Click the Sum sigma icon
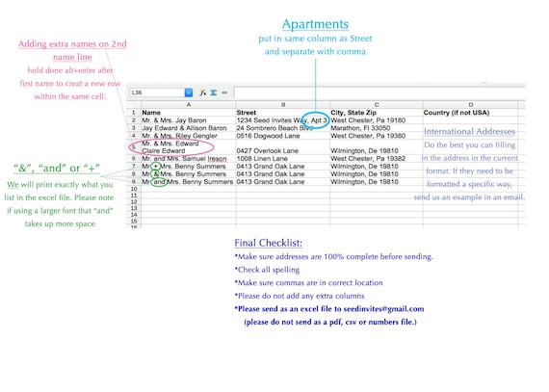Viewport: 549px width, 392px height. [x=213, y=92]
